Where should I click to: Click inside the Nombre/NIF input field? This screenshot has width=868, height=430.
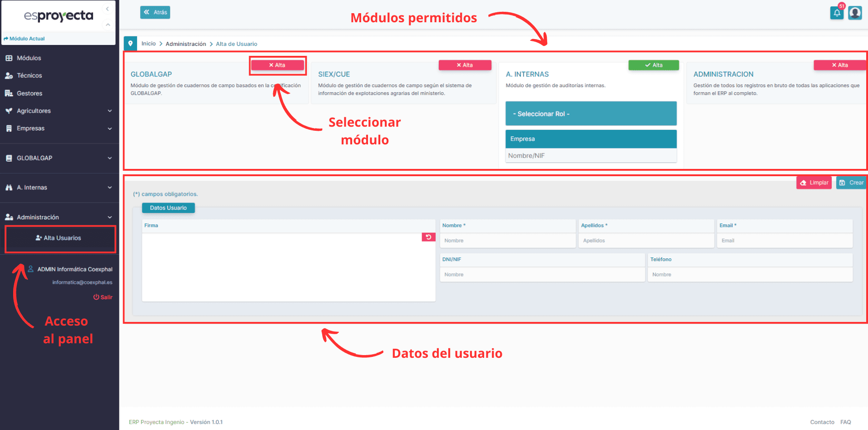(590, 155)
